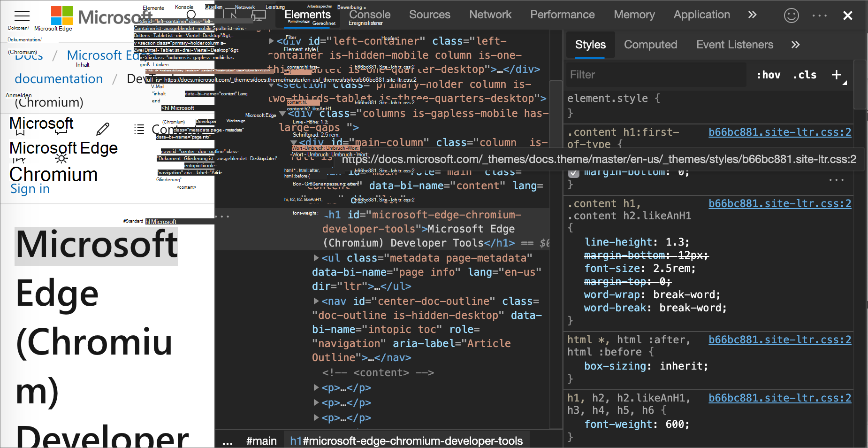Image resolution: width=868 pixels, height=448 pixels.
Task: Toggle the .cls class editor
Action: click(x=804, y=75)
